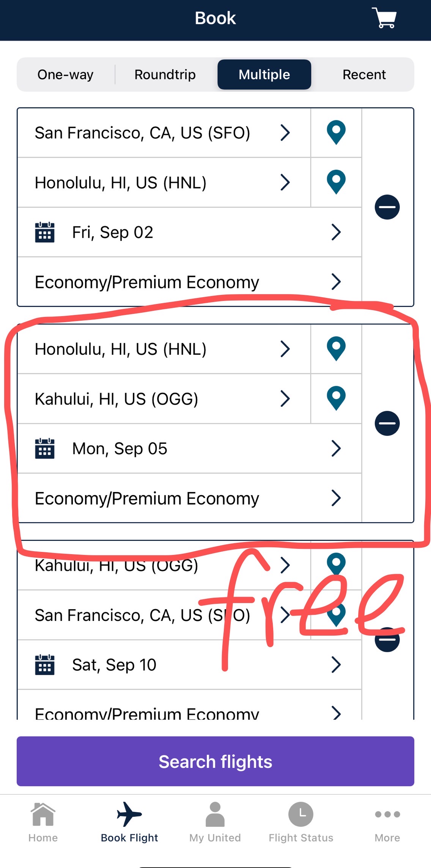Change origin San Francisco, CA, US (SFO)
The height and width of the screenshot is (868, 431).
[x=163, y=133]
